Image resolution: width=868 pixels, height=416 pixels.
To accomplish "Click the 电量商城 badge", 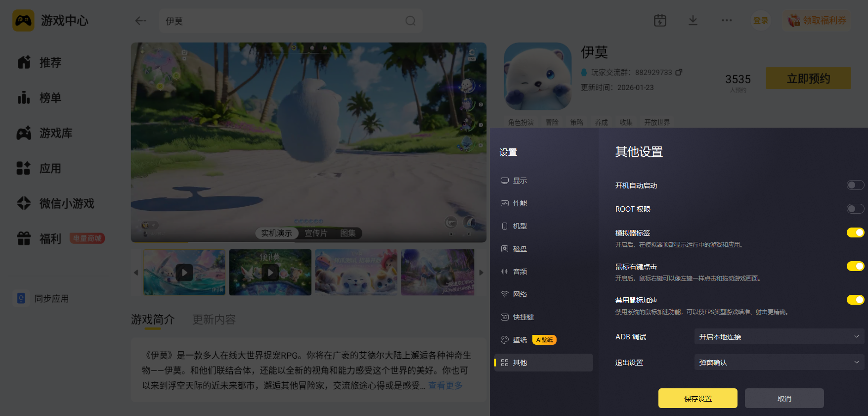I will pyautogui.click(x=87, y=238).
